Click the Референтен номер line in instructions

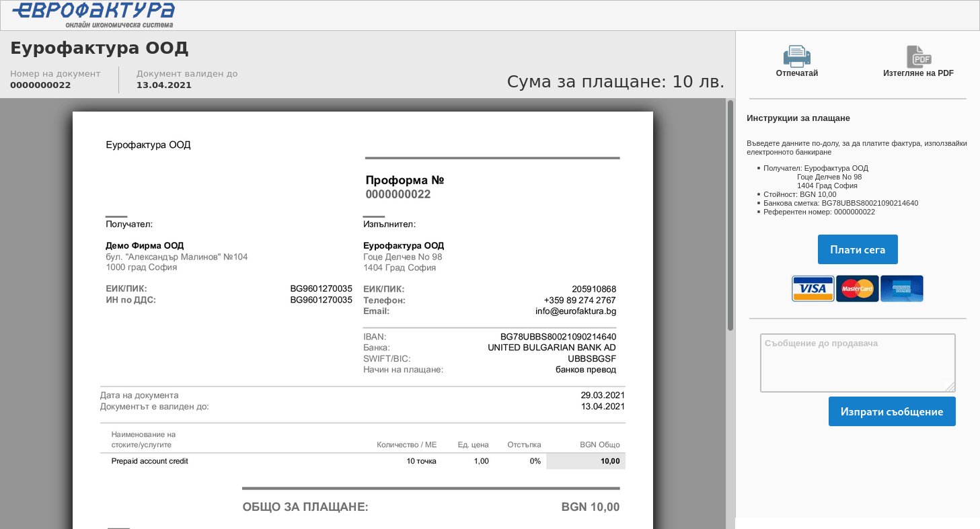[819, 212]
